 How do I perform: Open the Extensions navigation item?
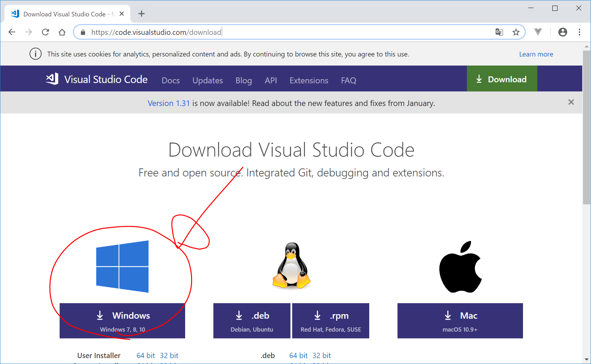[x=309, y=81]
